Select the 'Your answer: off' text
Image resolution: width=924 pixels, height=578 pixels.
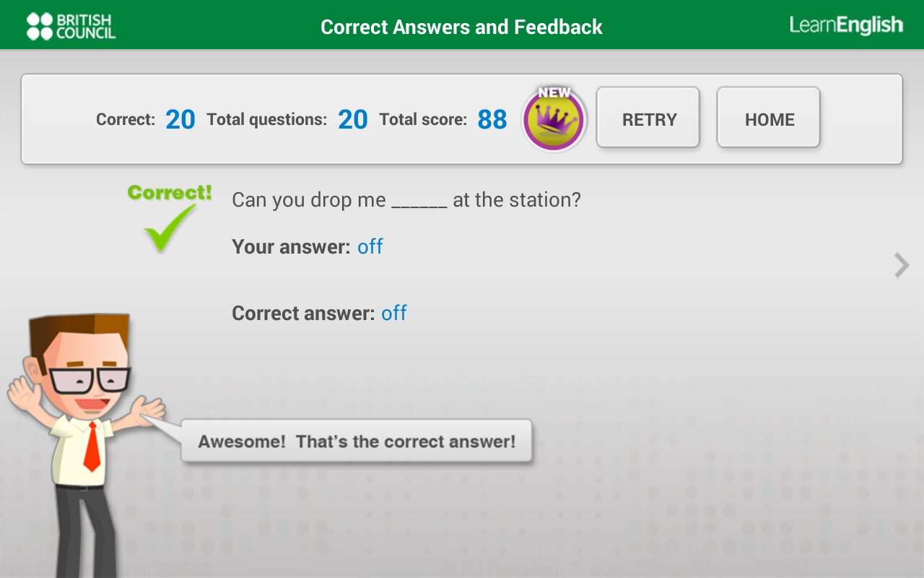click(308, 247)
